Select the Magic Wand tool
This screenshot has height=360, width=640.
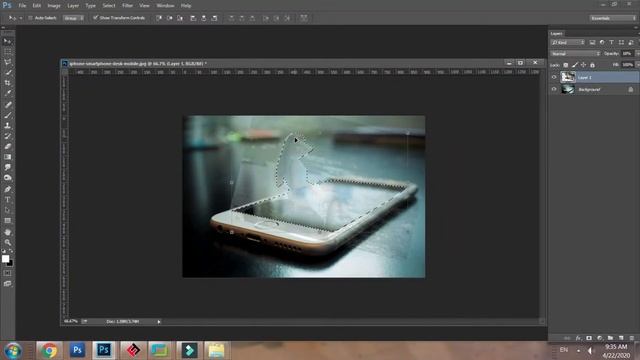7,73
